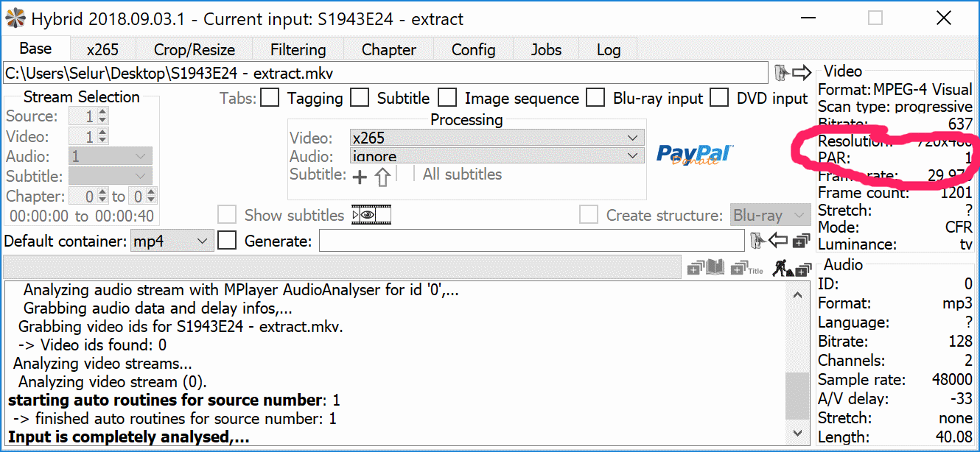Screen dimensions: 980x452
Task: Click the input file browse icon
Action: point(781,72)
